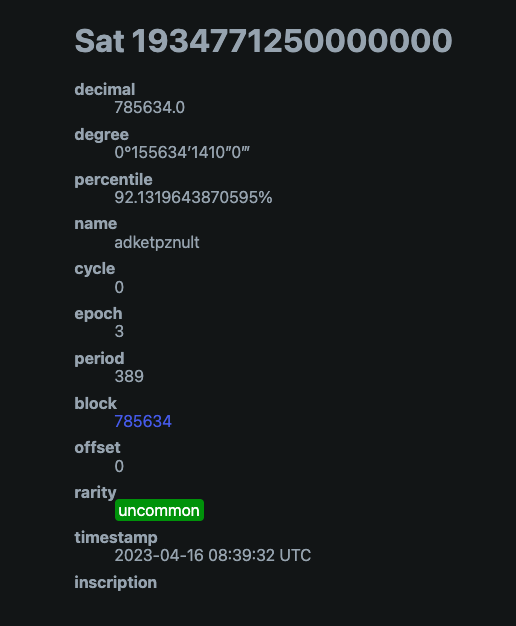Click the period value 389
Image resolution: width=516 pixels, height=626 pixels.
129,376
